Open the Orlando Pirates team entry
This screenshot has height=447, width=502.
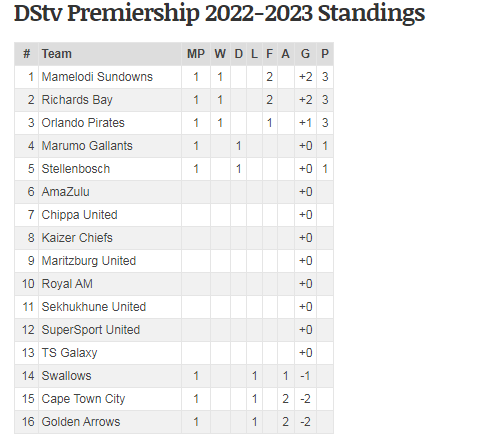click(x=83, y=123)
